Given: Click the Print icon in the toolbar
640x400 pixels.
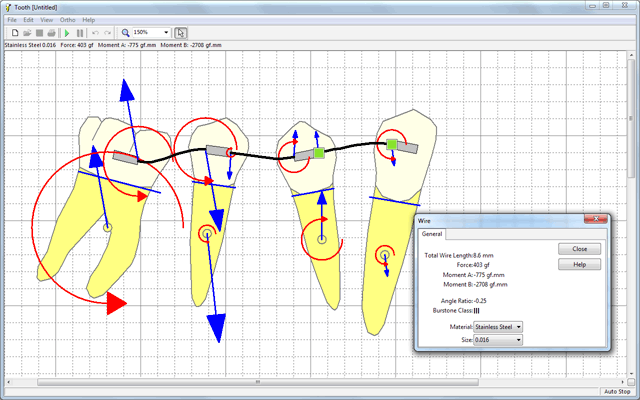Looking at the screenshot, I should [51, 33].
